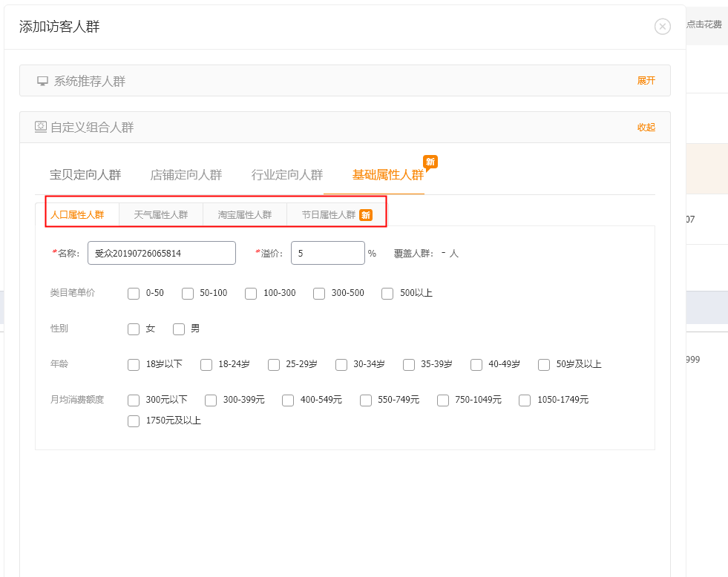The height and width of the screenshot is (577, 728).
Task: Select the 500以上 price checkbox
Action: pos(387,294)
